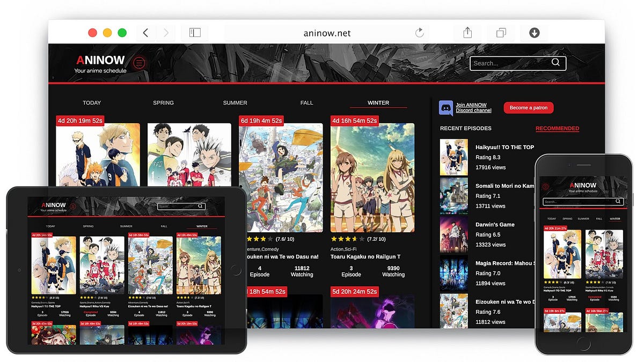Tap the menu icon on the tablet header

click(x=72, y=206)
